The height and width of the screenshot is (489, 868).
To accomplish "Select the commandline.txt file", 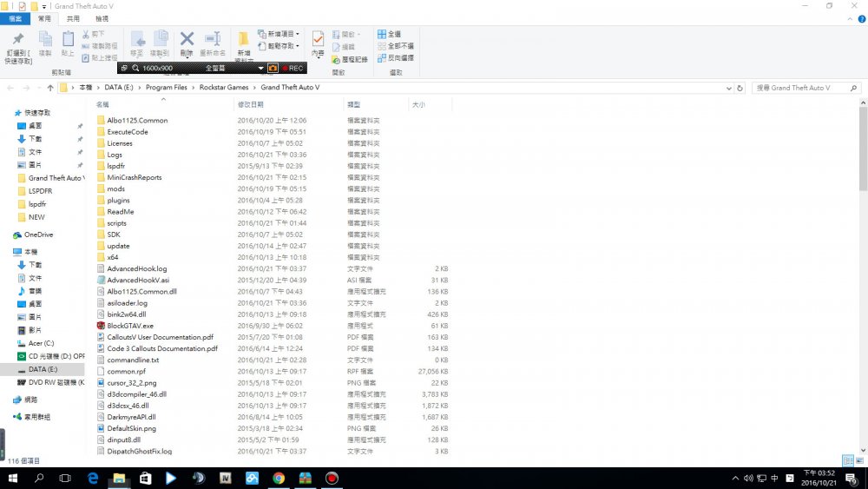I will [133, 360].
